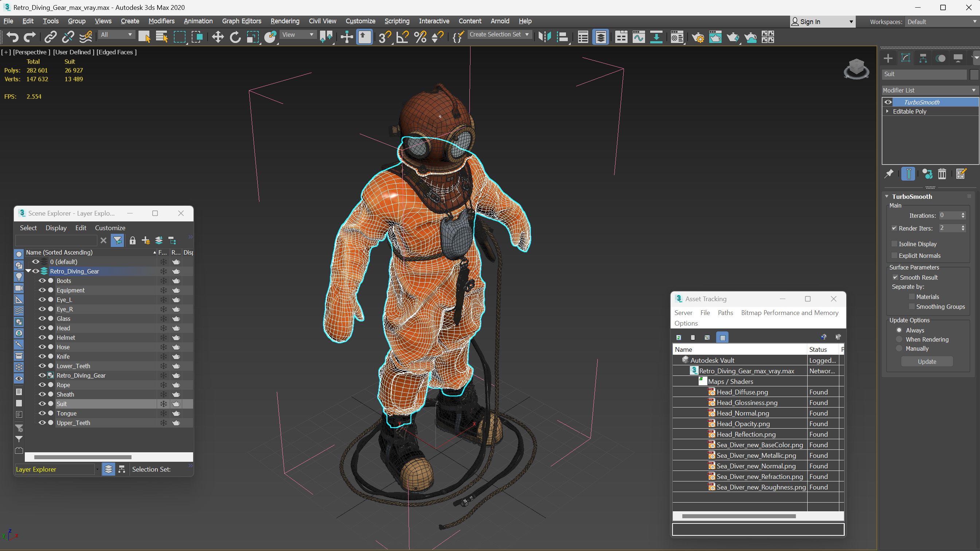Viewport: 980px width, 551px height.
Task: Open the Modifier List dropdown
Action: pyautogui.click(x=929, y=90)
